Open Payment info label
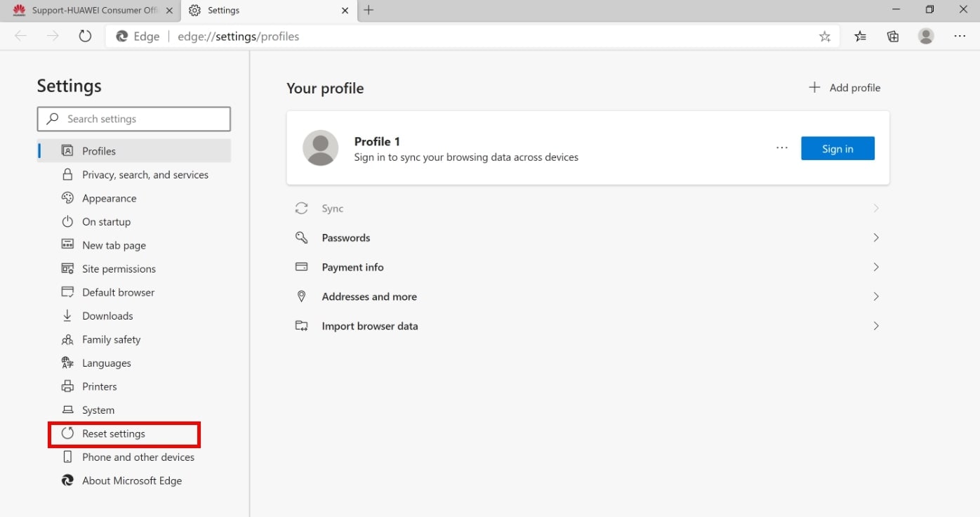Screen dimensions: 980x517 click(352, 267)
